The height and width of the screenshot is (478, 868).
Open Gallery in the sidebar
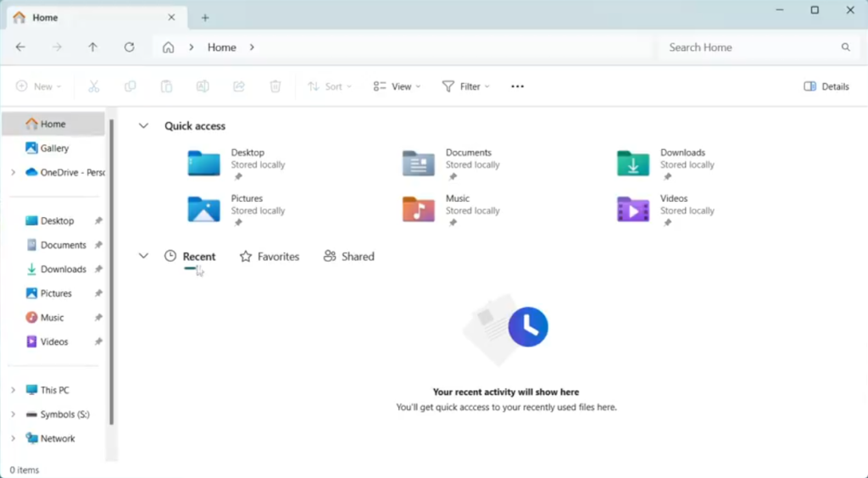[x=54, y=148]
